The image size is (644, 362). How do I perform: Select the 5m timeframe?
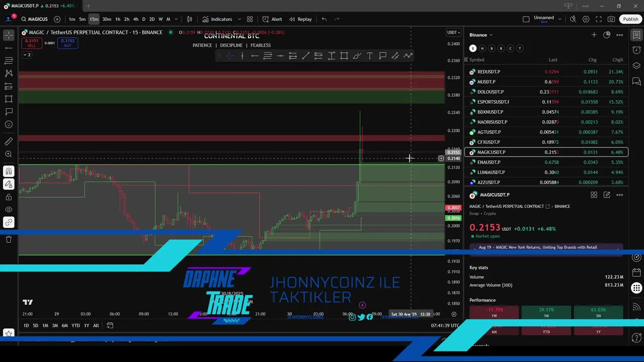pyautogui.click(x=82, y=19)
